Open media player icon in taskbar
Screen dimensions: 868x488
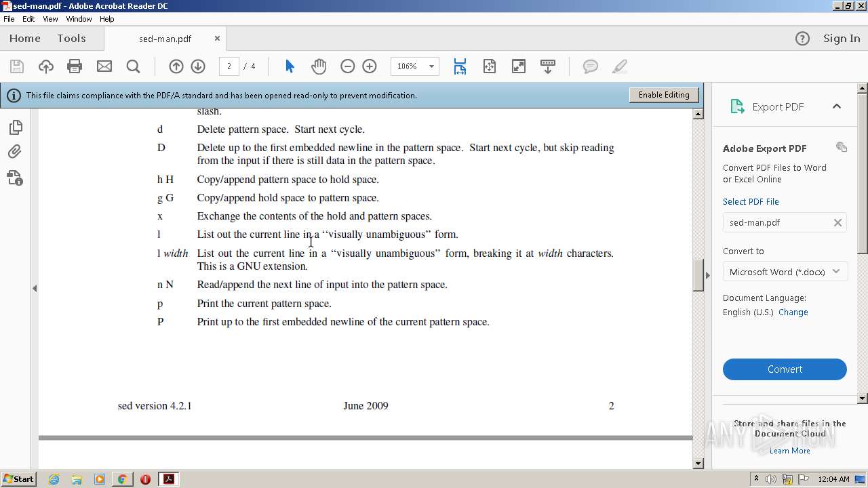[100, 479]
